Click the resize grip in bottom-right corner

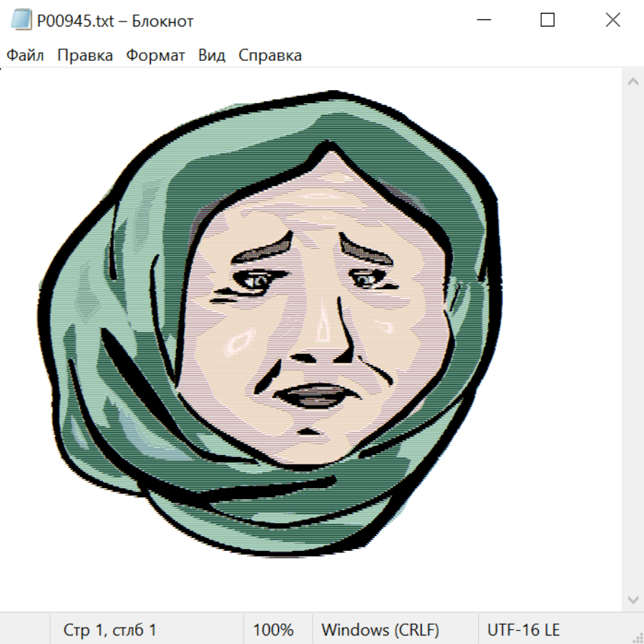click(x=638, y=638)
